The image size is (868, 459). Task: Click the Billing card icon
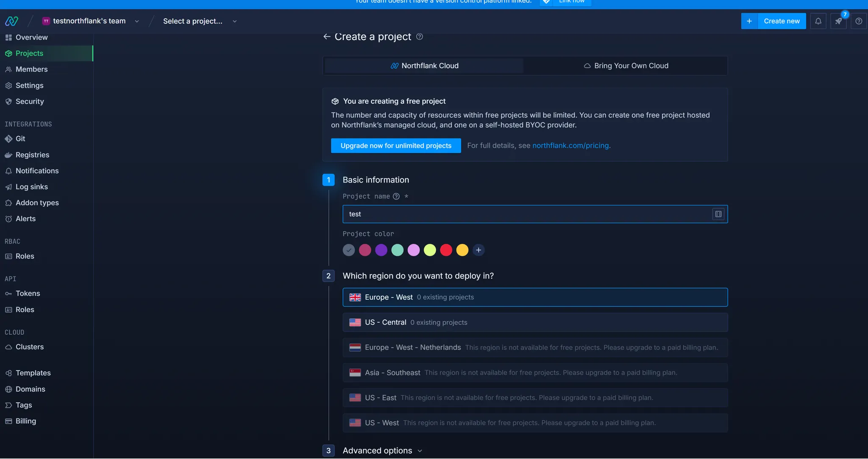coord(8,421)
